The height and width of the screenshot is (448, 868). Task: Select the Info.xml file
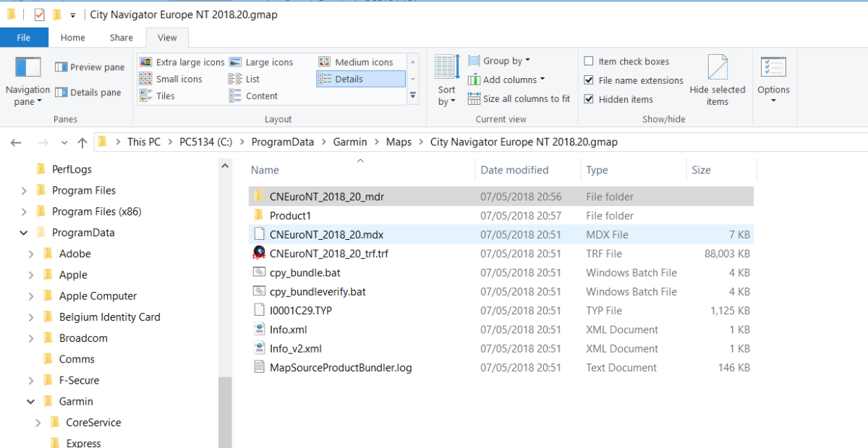pyautogui.click(x=501, y=329)
